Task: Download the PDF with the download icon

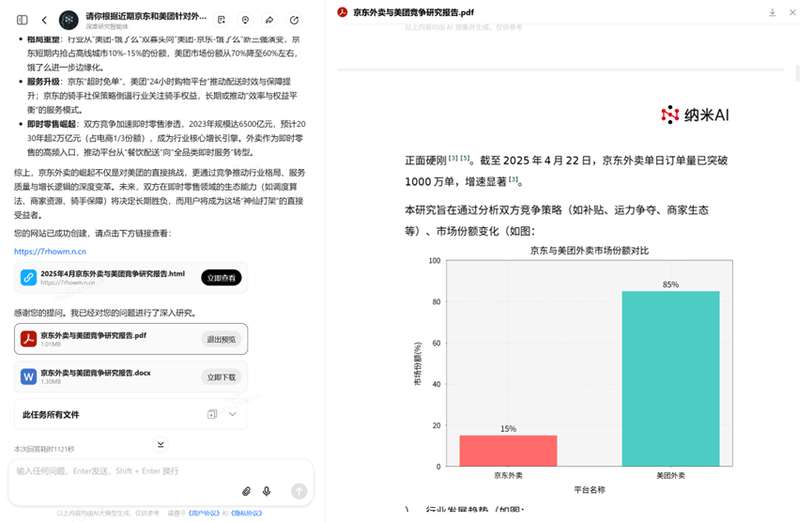Action: click(x=773, y=12)
